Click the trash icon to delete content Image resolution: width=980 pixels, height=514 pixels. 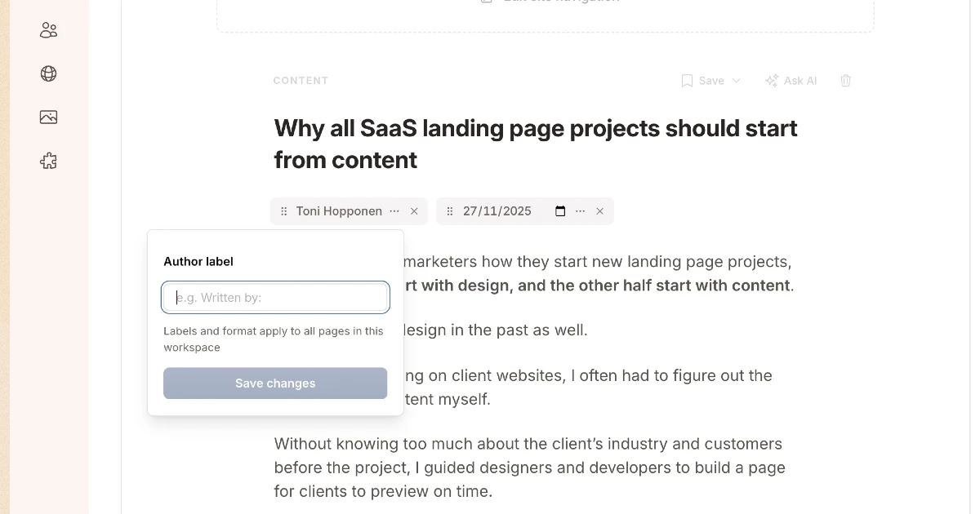846,81
